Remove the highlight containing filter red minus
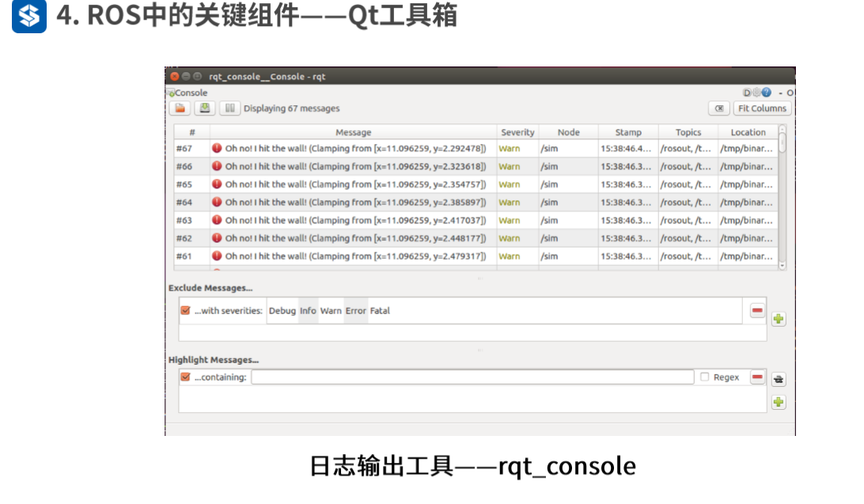Viewport: 864px width, 504px height. [x=757, y=377]
